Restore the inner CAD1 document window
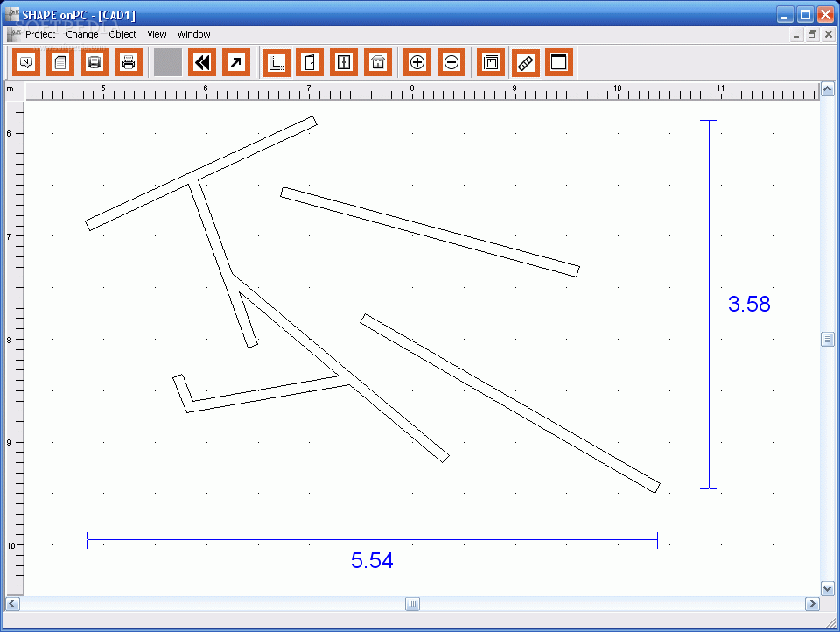 (812, 34)
